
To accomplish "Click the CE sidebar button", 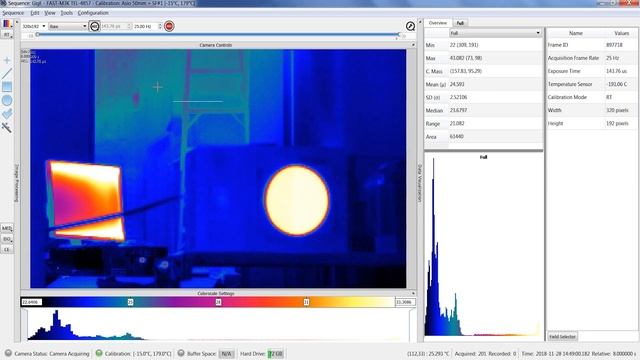I will point(7,249).
